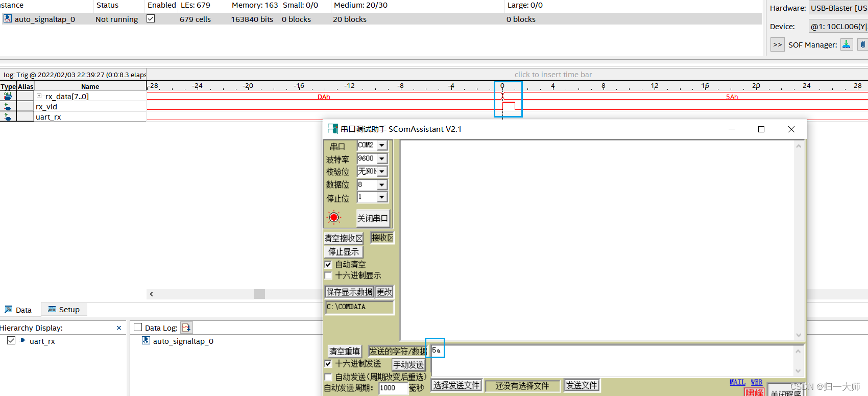
Task: Close the Hierarchy Display panel
Action: click(119, 328)
